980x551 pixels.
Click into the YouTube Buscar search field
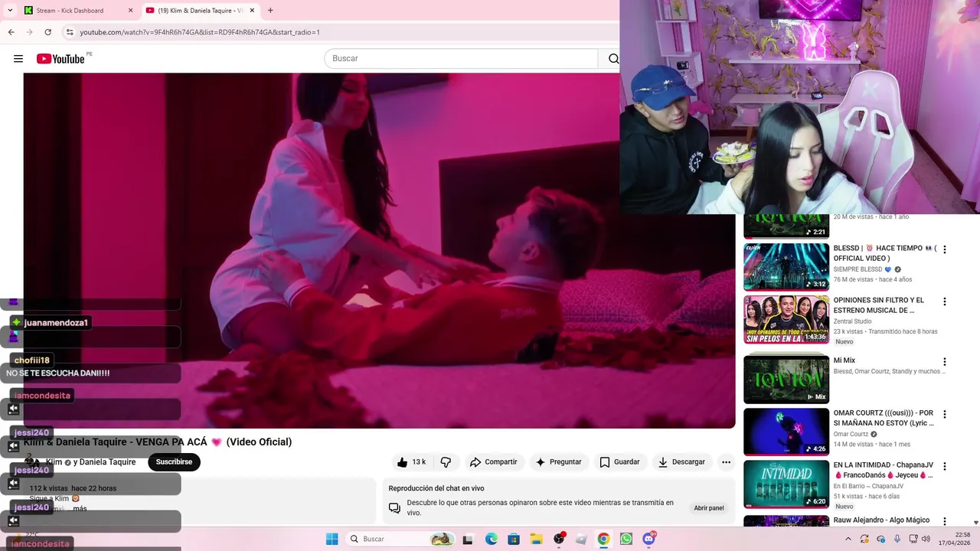pyautogui.click(x=461, y=59)
